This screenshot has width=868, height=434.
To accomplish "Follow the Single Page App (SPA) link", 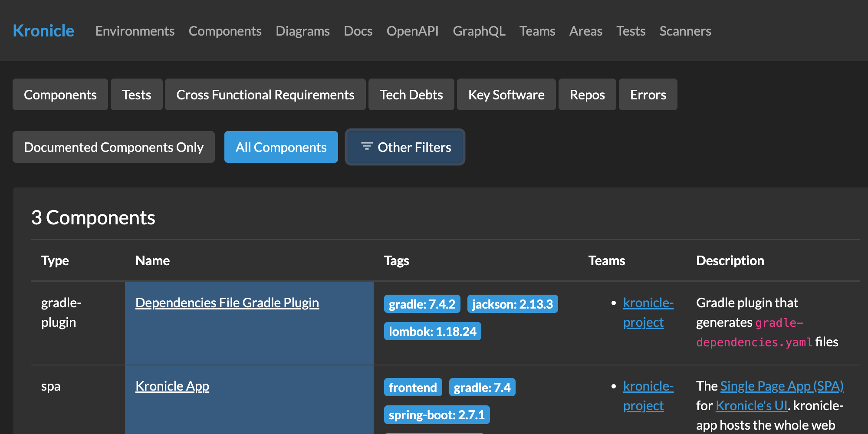I will click(x=782, y=386).
